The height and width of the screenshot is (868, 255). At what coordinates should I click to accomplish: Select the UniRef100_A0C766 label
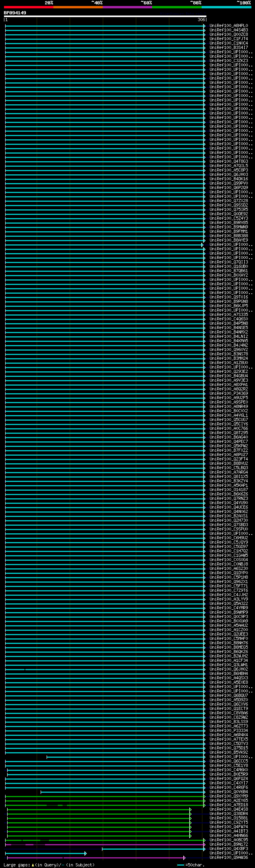(229, 428)
